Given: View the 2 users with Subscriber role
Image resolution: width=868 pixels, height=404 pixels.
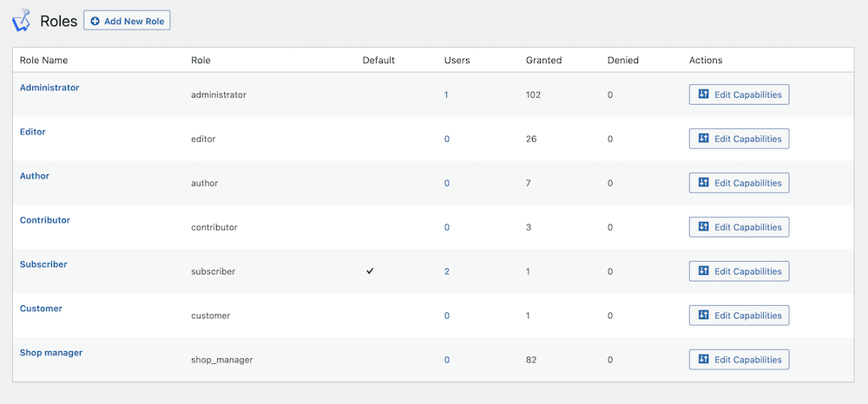Looking at the screenshot, I should coord(447,271).
